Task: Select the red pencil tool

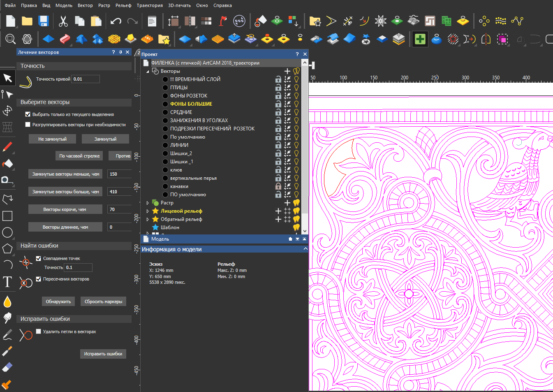Action: point(7,147)
